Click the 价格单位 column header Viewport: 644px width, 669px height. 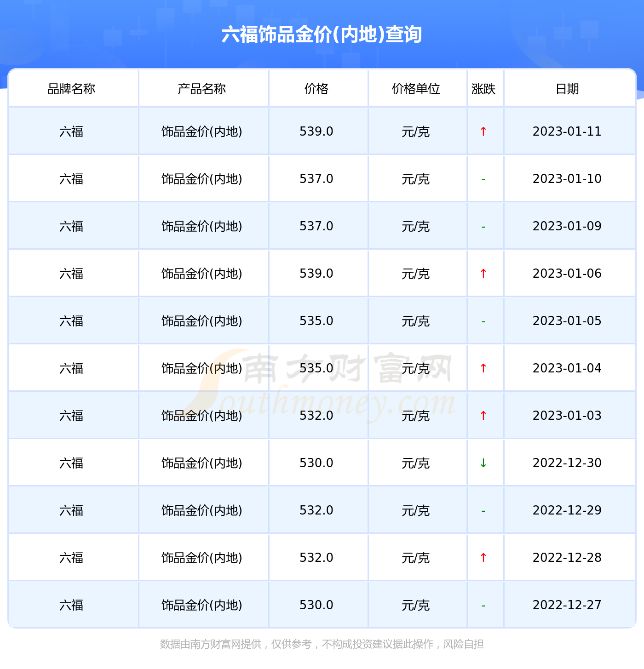pos(416,89)
